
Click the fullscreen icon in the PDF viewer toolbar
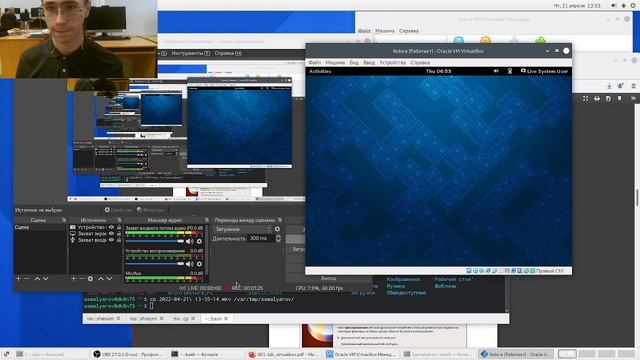point(586,98)
